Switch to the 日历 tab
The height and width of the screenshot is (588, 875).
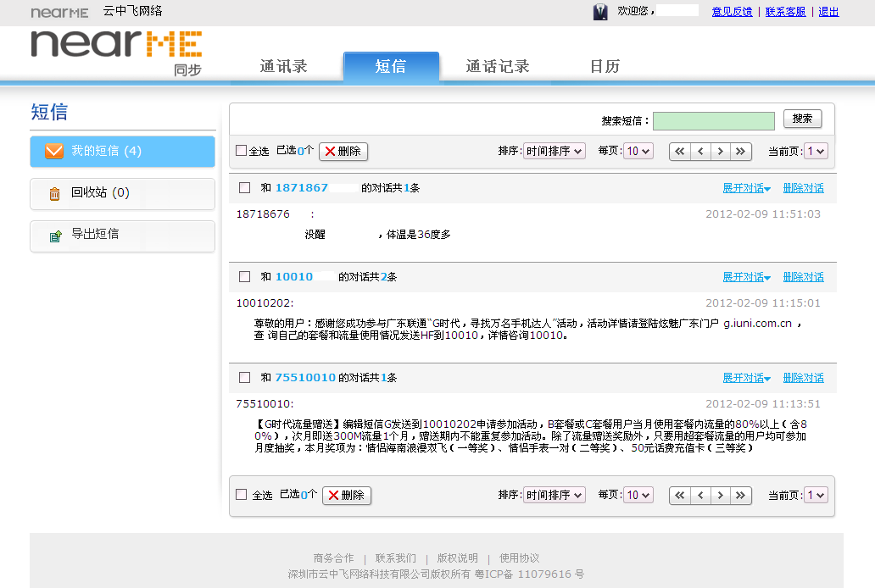(x=605, y=66)
